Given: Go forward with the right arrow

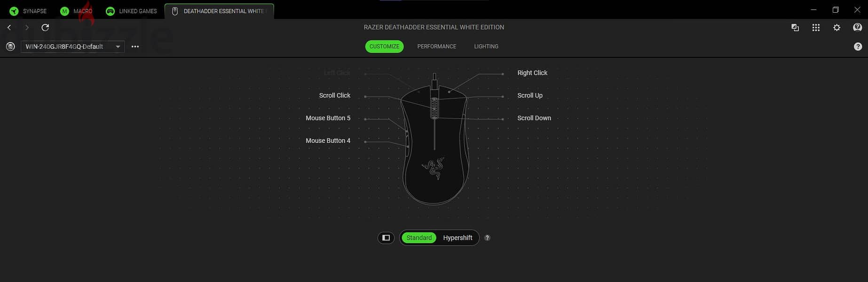Looking at the screenshot, I should (27, 27).
